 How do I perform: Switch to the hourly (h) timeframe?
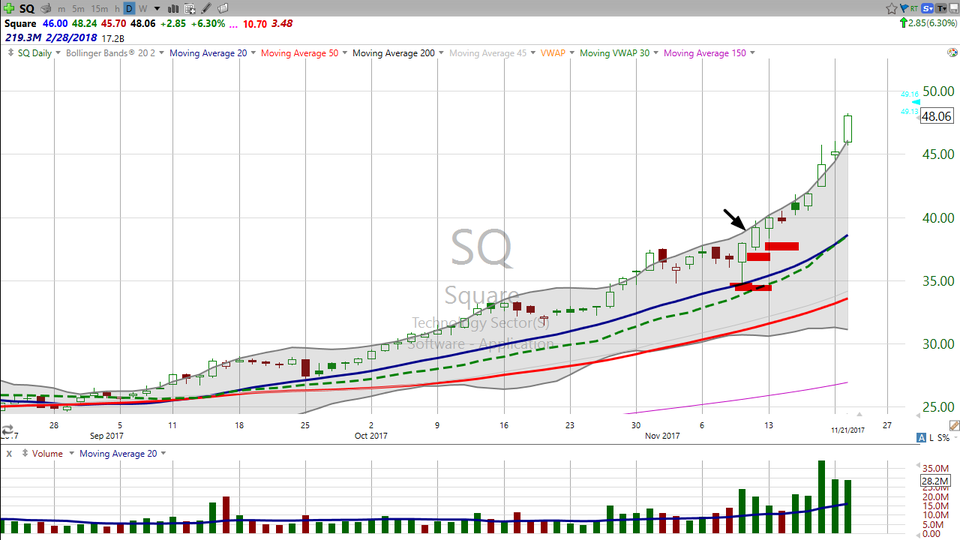click(x=117, y=9)
